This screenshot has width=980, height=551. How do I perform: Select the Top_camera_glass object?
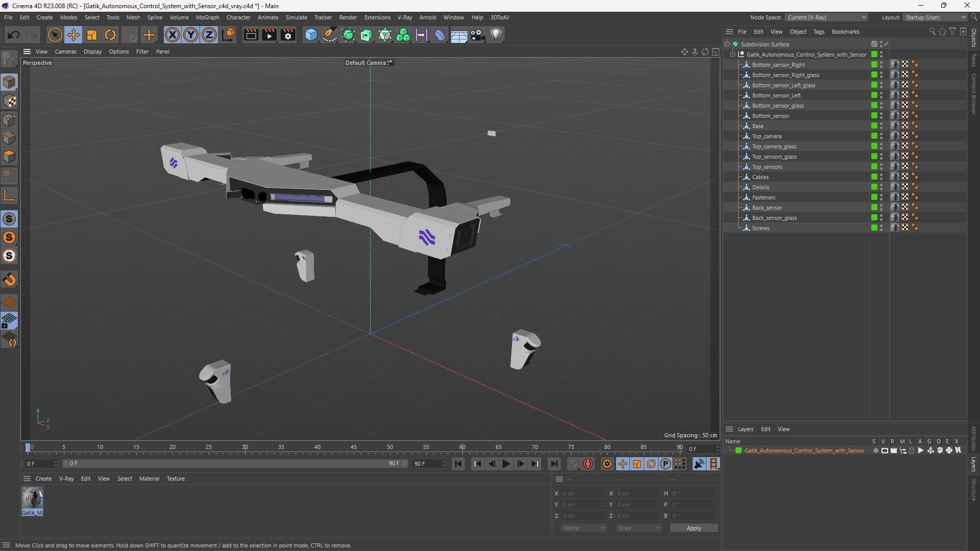[x=774, y=146]
